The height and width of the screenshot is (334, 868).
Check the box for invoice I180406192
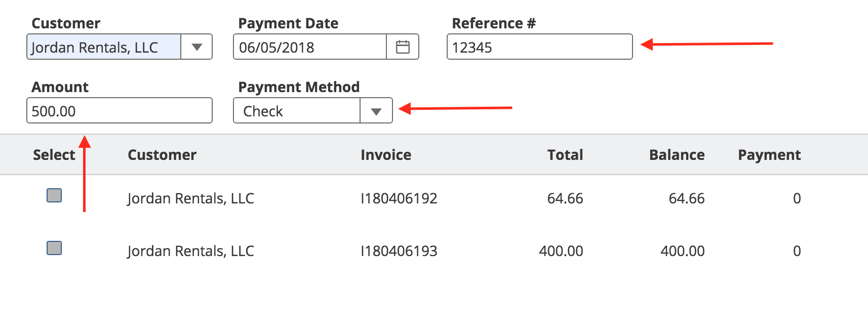coord(54,195)
